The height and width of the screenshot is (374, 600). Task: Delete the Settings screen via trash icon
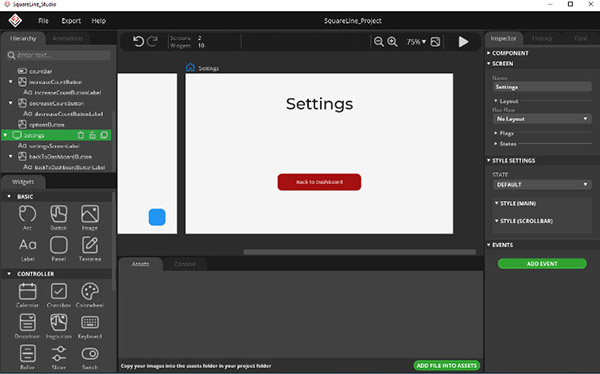tap(81, 135)
